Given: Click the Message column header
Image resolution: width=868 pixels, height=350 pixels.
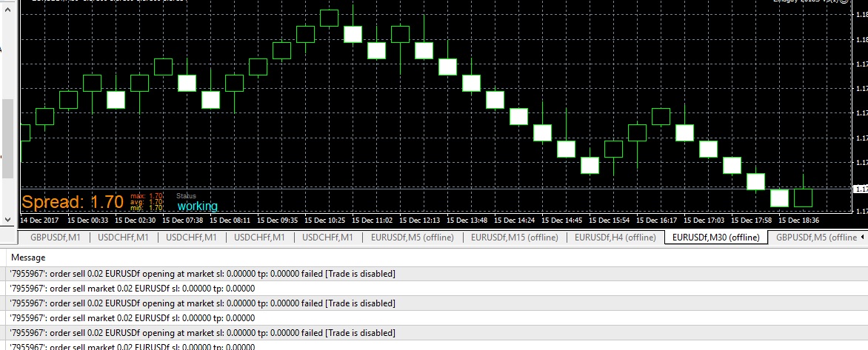Looking at the screenshot, I should pyautogui.click(x=28, y=257).
